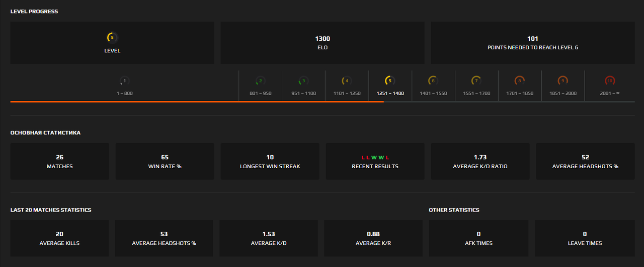This screenshot has width=644, height=267.
Task: Click the level 5 badge above 1251 – 1400
Action: tap(390, 81)
